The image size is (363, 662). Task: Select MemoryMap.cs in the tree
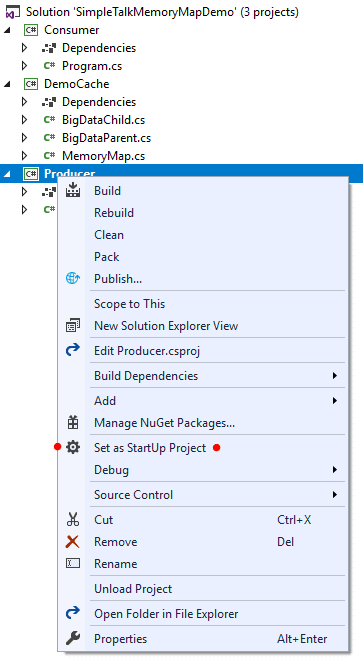[103, 156]
